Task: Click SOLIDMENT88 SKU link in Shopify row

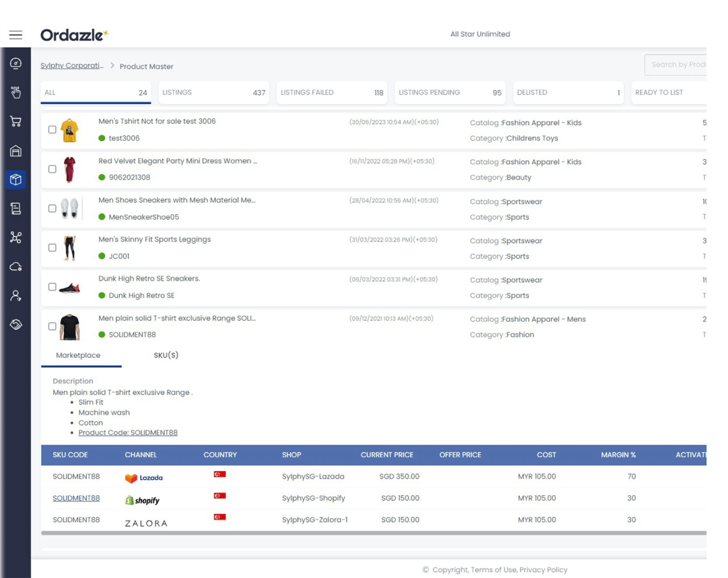Action: point(76,498)
